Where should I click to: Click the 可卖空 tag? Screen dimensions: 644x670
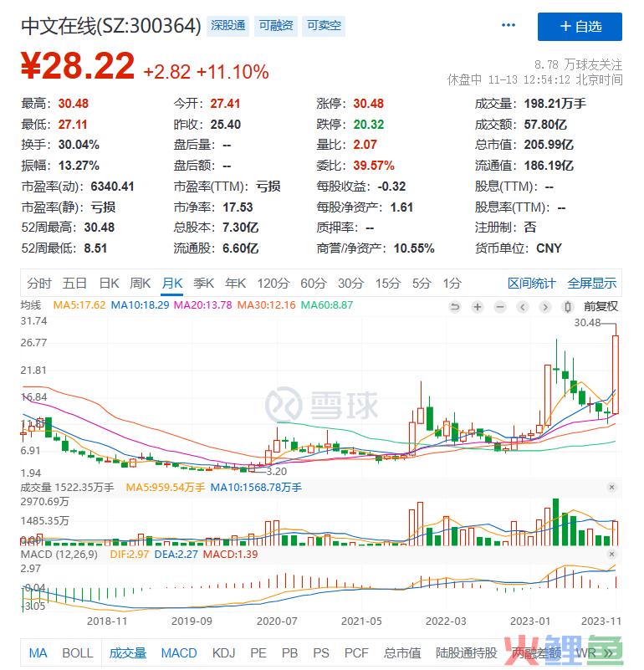pyautogui.click(x=324, y=26)
